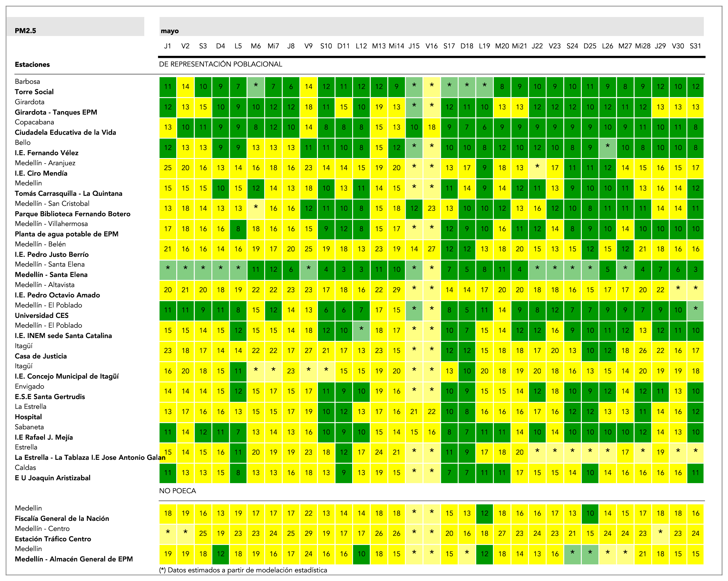The image size is (728, 581).
Task: Select 'I.E. Ciro Mendía' station name
Action: (41, 174)
